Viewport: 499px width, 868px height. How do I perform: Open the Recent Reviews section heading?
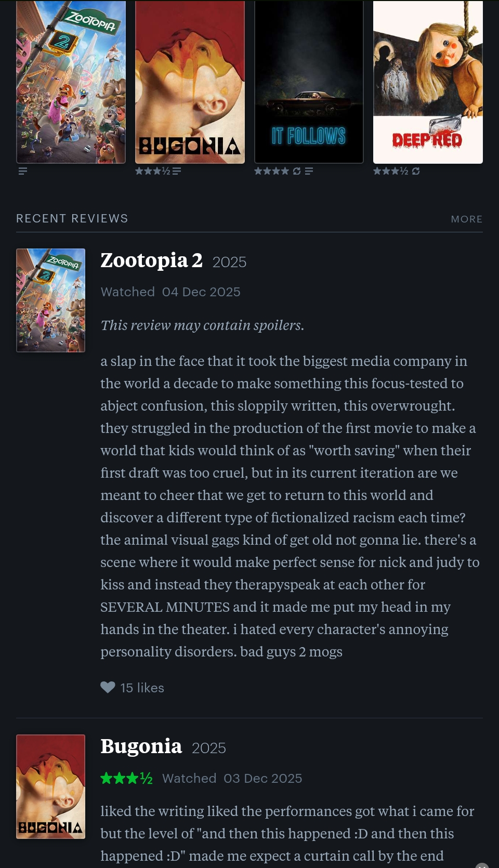coord(72,219)
